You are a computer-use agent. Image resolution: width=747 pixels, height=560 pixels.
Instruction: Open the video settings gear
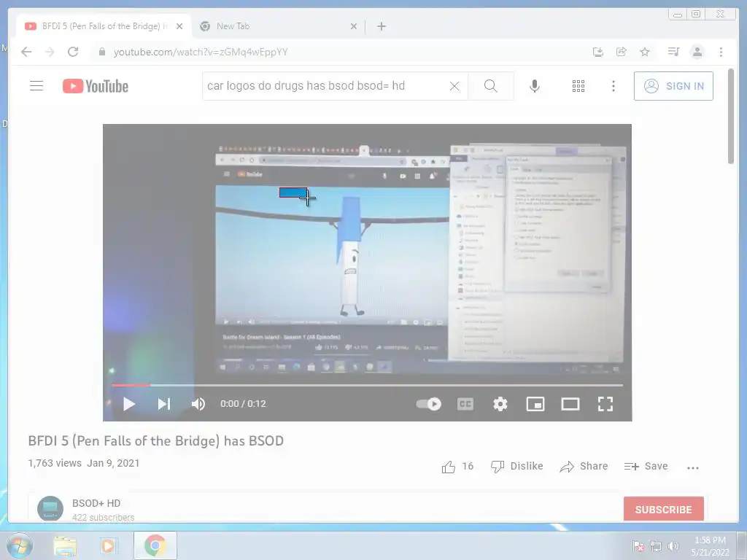coord(500,404)
